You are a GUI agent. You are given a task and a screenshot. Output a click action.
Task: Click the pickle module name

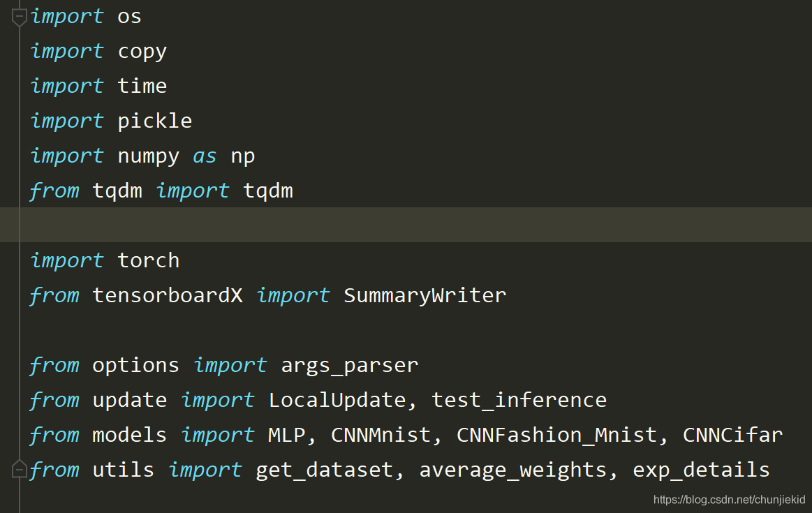pos(154,121)
